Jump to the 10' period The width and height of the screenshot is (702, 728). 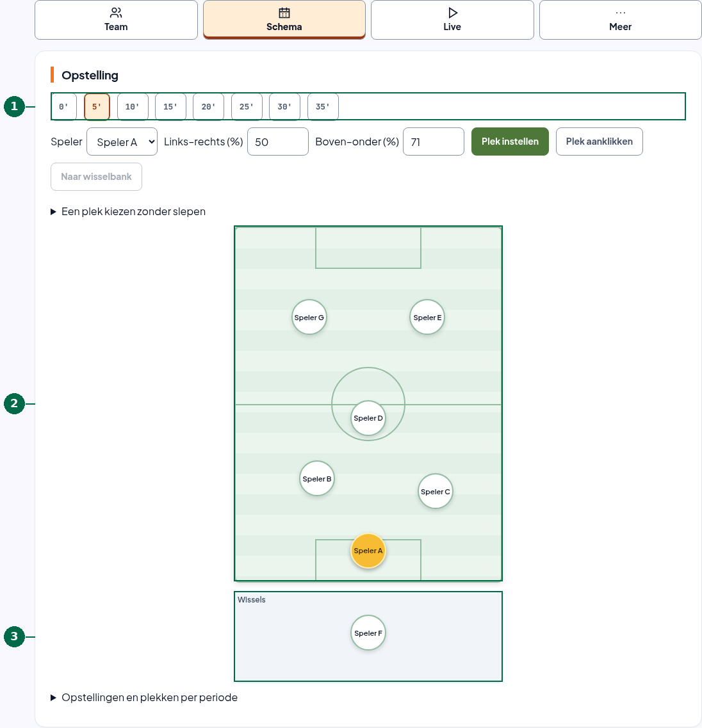coord(133,107)
